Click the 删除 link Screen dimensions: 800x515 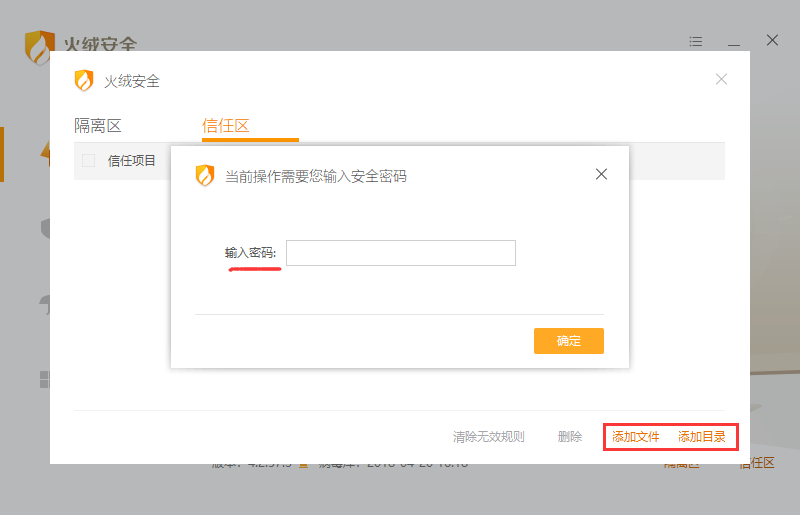[569, 437]
